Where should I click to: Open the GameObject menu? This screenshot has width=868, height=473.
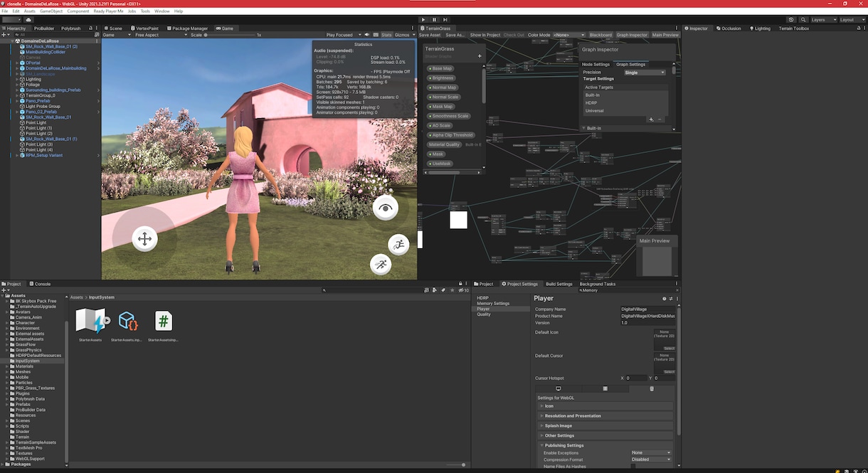tap(51, 11)
